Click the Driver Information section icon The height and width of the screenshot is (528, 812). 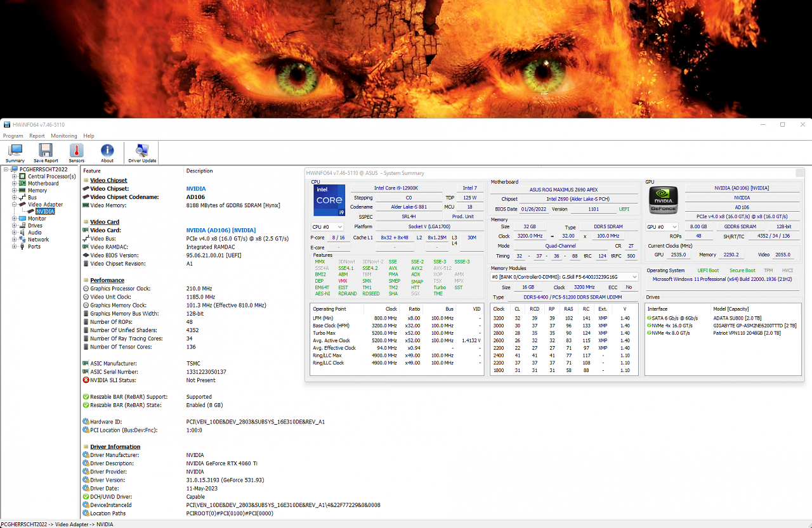tap(86, 447)
